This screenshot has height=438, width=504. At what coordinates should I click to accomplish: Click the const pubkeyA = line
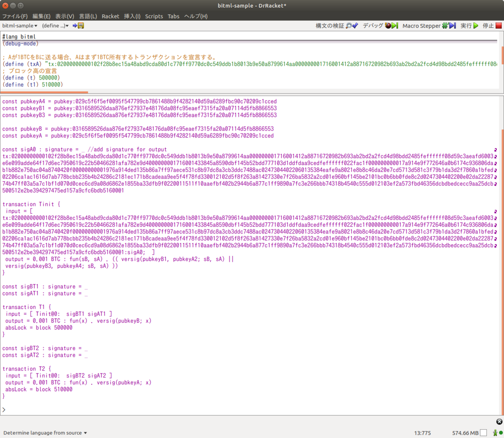138,136
